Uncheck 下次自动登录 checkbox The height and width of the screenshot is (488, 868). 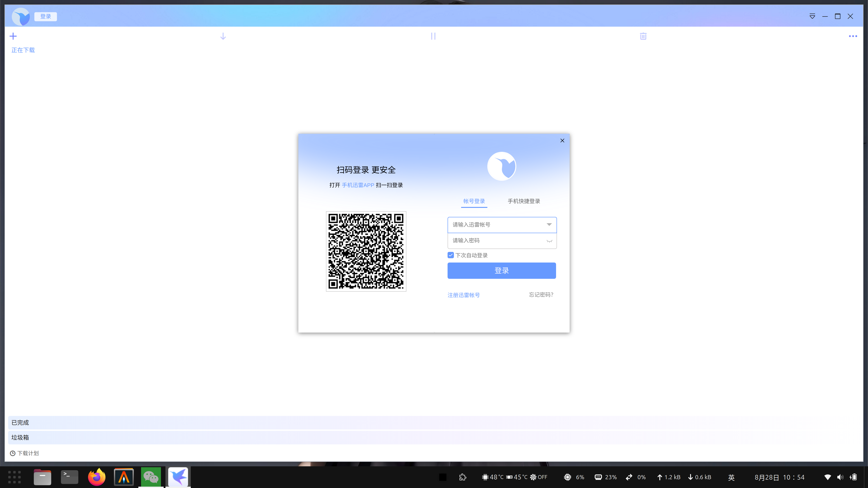click(451, 255)
